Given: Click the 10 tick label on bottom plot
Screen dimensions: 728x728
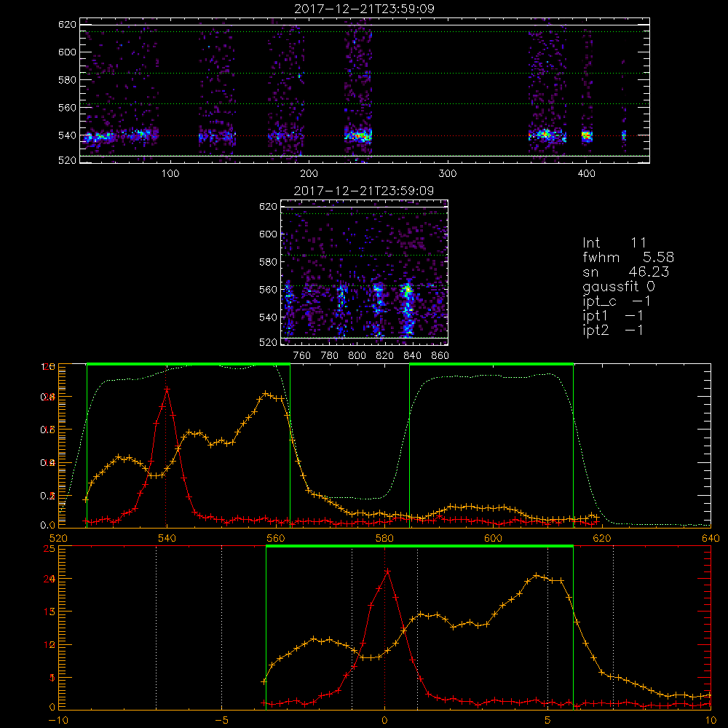Looking at the screenshot, I should click(x=711, y=720).
